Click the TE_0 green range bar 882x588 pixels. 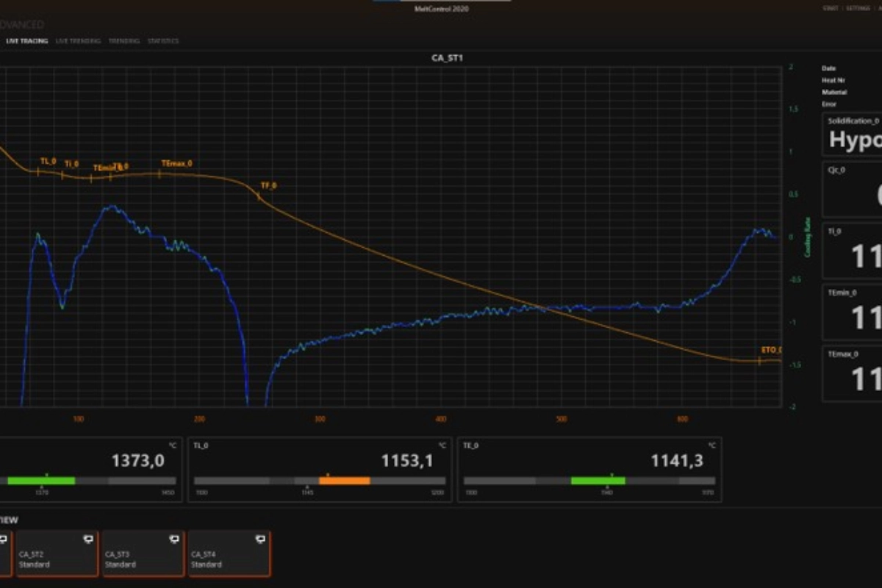598,481
